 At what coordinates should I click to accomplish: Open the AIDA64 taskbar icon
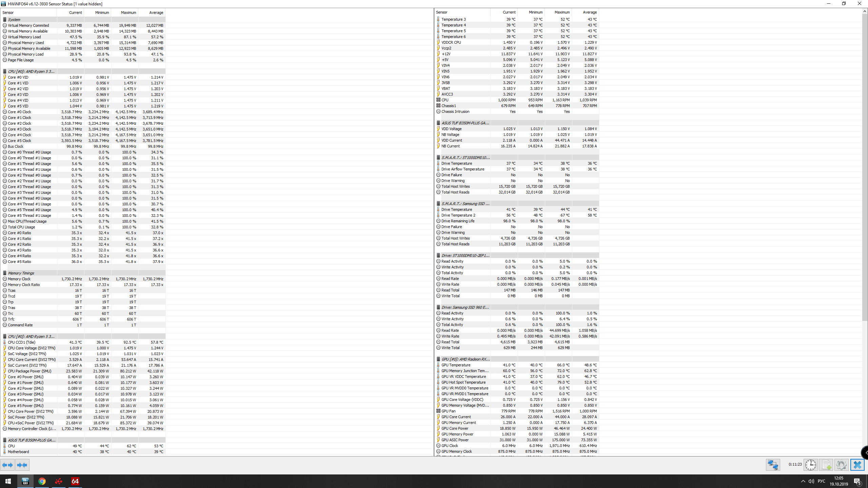tap(75, 481)
